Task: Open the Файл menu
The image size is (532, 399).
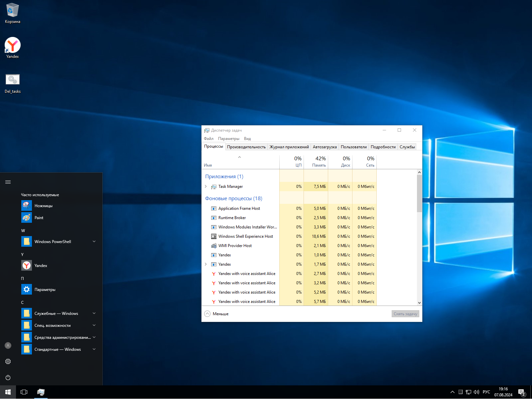Action: pos(209,139)
